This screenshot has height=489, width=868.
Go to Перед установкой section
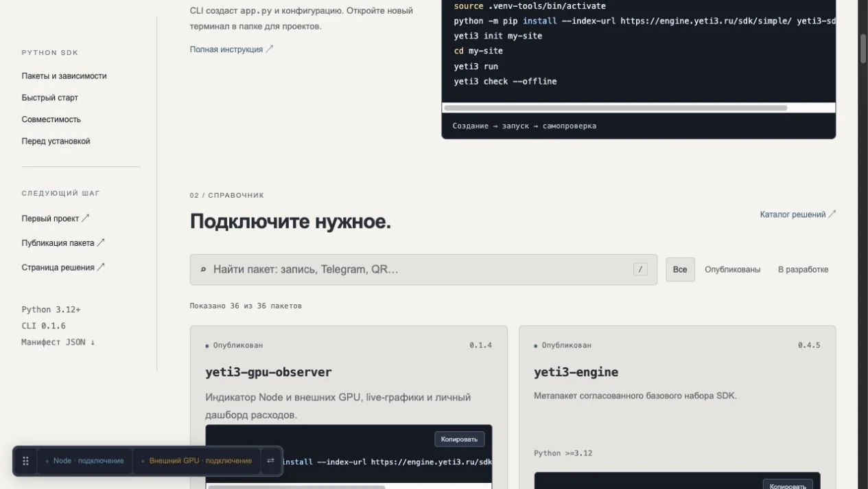(x=56, y=141)
